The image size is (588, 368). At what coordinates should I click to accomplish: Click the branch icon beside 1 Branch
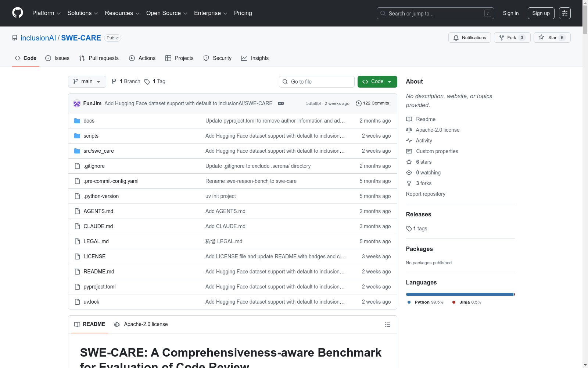click(114, 82)
